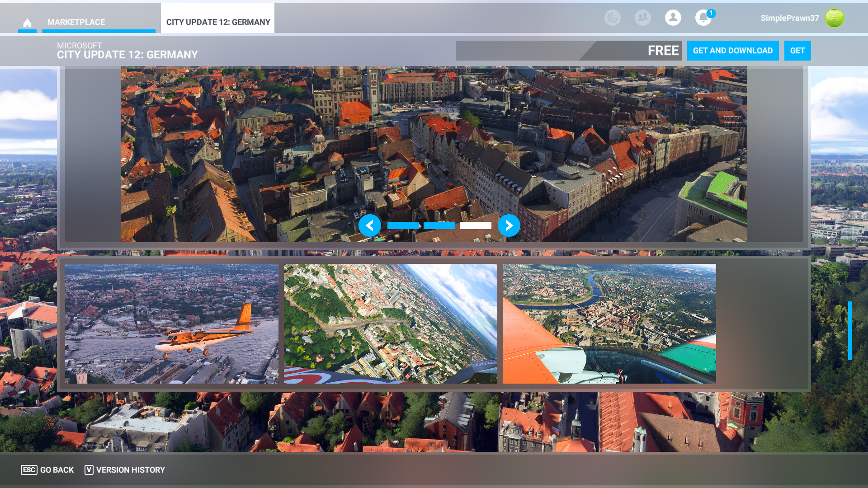Open the activity spiral icon
Image resolution: width=868 pixels, height=488 pixels.
612,18
